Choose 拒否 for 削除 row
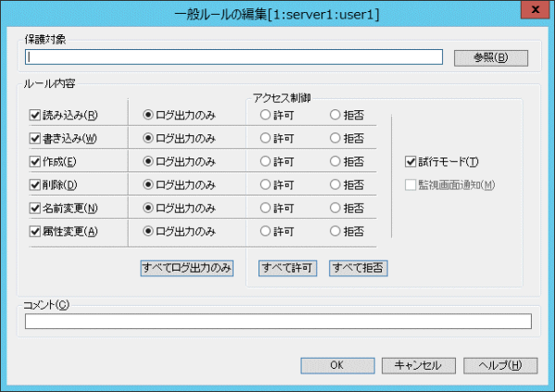Viewport: 555px width, 392px height. (334, 184)
